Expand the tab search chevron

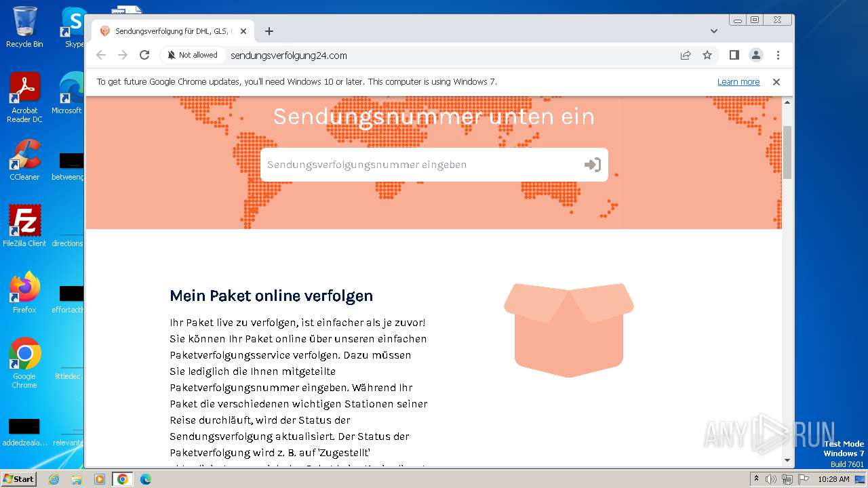pos(714,31)
